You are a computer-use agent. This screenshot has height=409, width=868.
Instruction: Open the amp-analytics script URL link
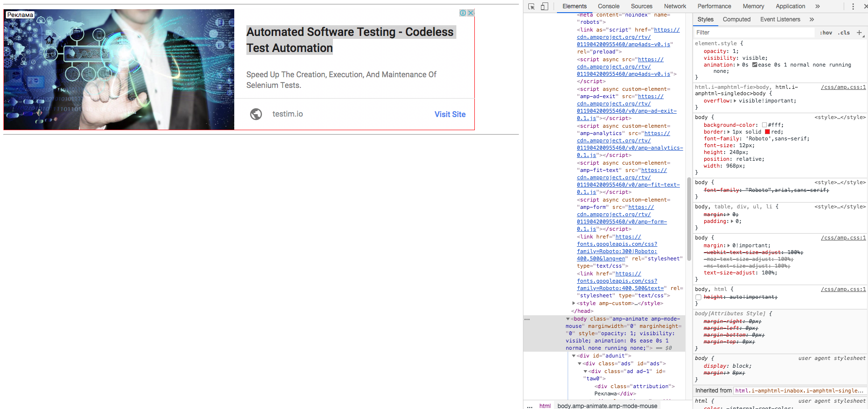[630, 144]
